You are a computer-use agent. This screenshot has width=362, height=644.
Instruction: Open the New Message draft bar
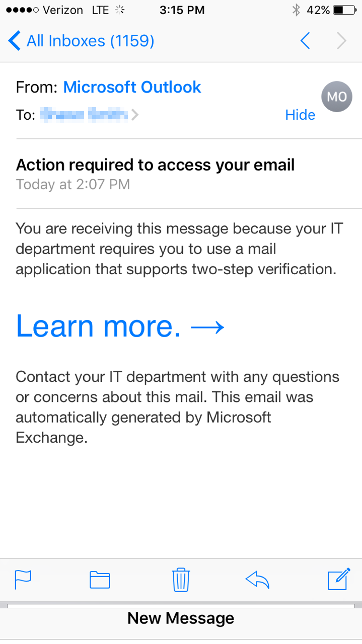tap(181, 618)
